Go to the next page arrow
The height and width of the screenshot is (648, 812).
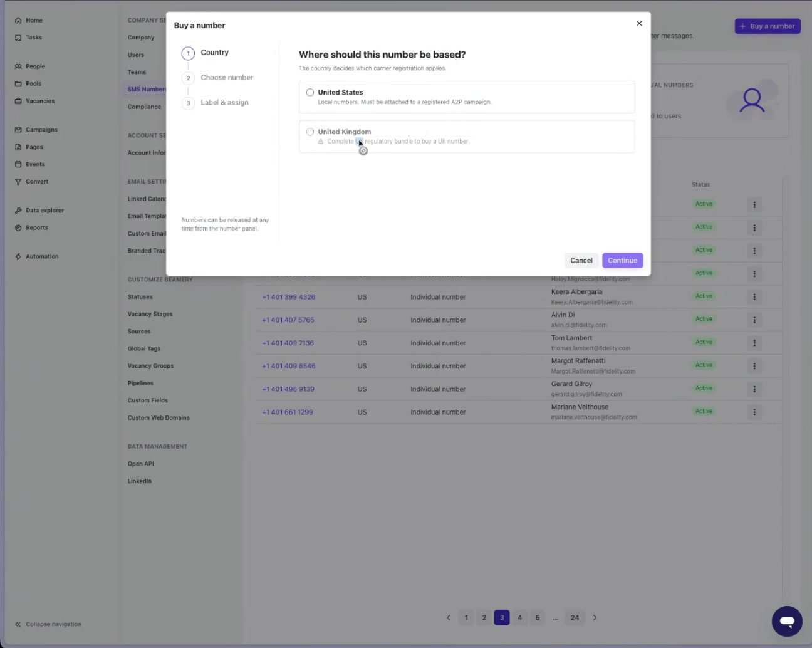595,618
